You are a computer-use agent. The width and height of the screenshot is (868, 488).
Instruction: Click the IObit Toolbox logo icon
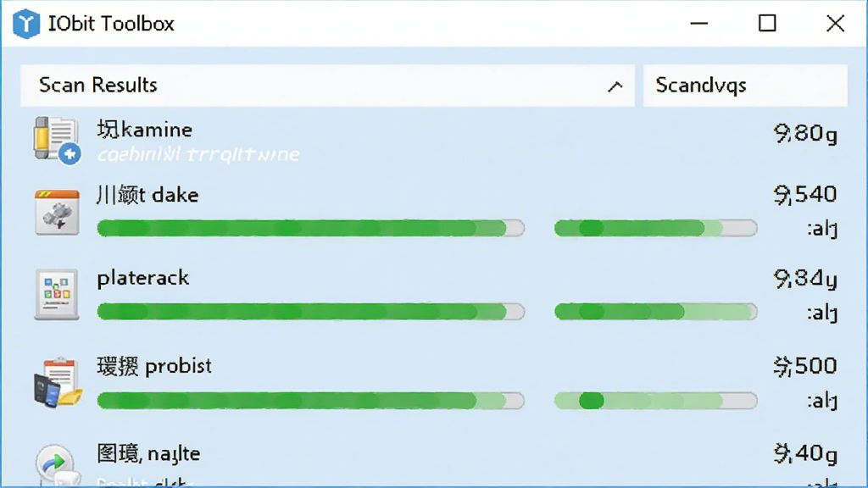26,24
